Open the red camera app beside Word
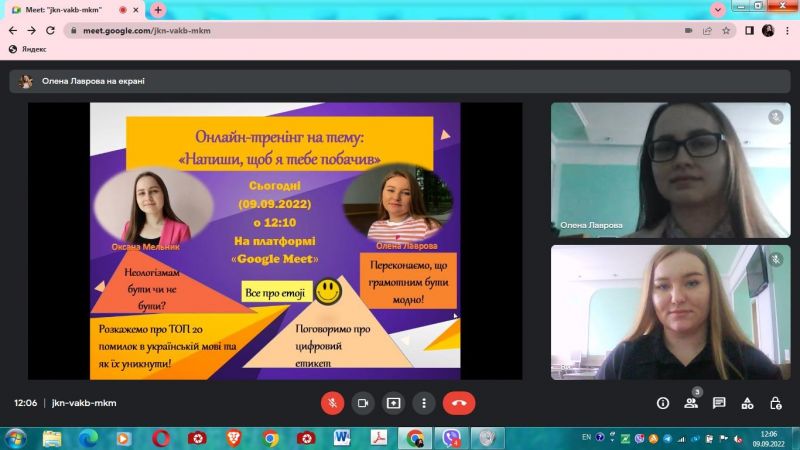 [x=306, y=439]
